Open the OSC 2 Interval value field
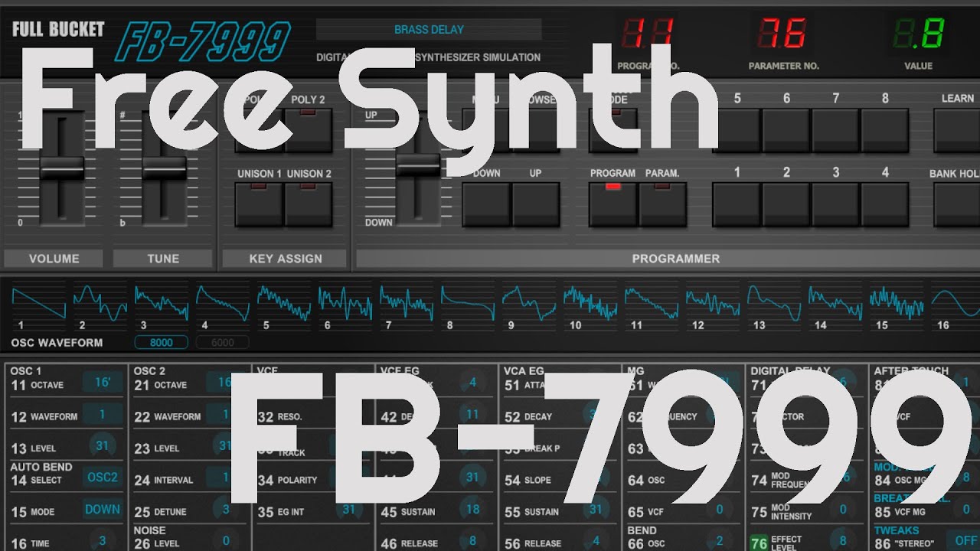This screenshot has width=980, height=551. click(x=226, y=478)
